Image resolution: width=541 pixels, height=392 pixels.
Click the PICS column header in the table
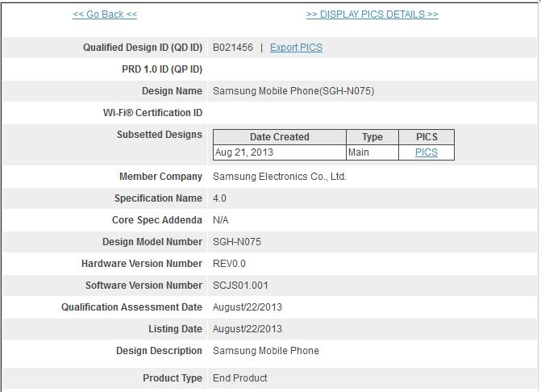point(426,137)
